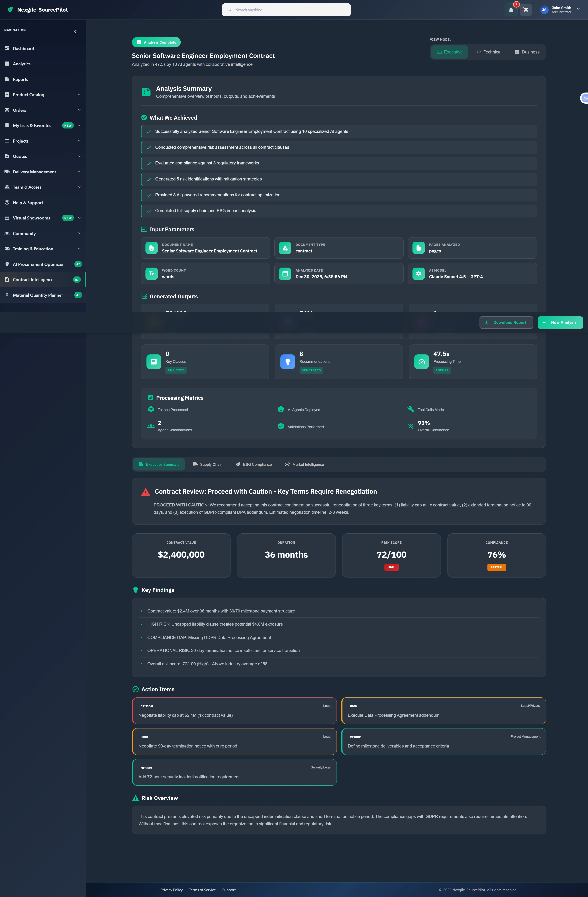
Task: Go to the Analytics section
Action: click(x=21, y=64)
